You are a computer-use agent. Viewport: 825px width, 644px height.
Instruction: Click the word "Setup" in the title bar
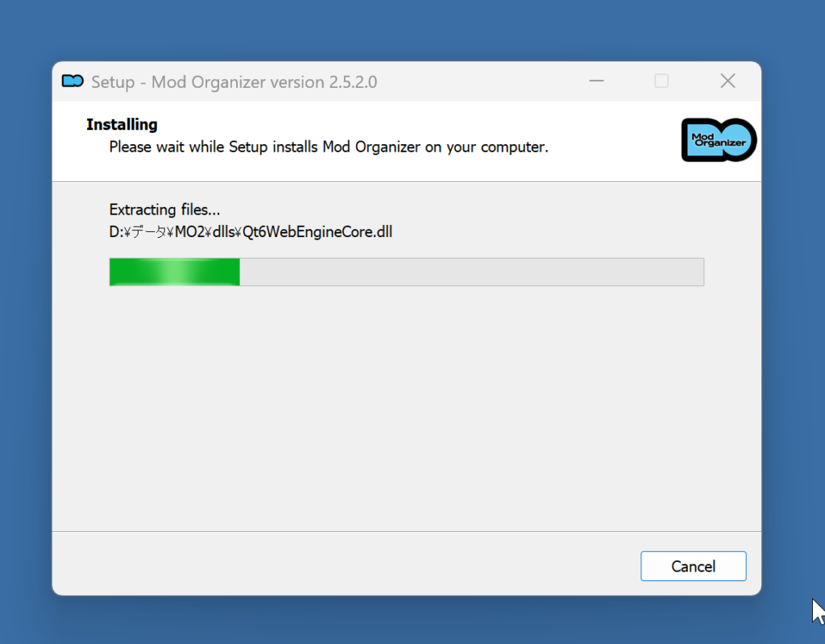pyautogui.click(x=113, y=82)
